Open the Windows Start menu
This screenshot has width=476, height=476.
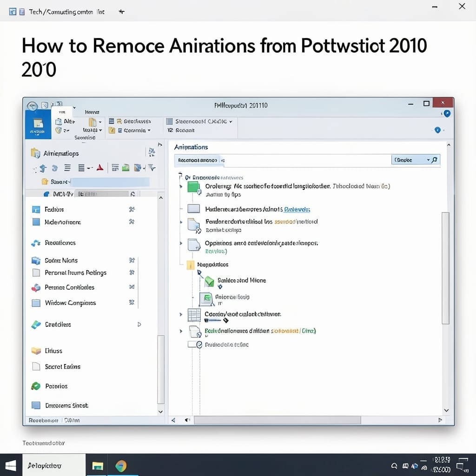(11, 466)
